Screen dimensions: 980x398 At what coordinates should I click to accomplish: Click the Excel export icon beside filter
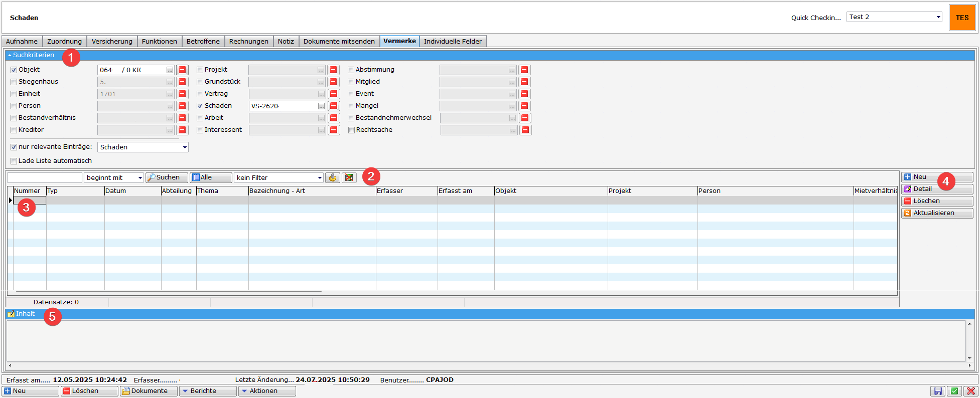click(349, 177)
